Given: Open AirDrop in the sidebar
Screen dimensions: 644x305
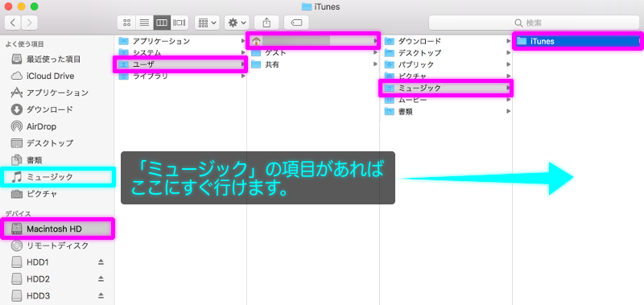Looking at the screenshot, I should (57, 126).
